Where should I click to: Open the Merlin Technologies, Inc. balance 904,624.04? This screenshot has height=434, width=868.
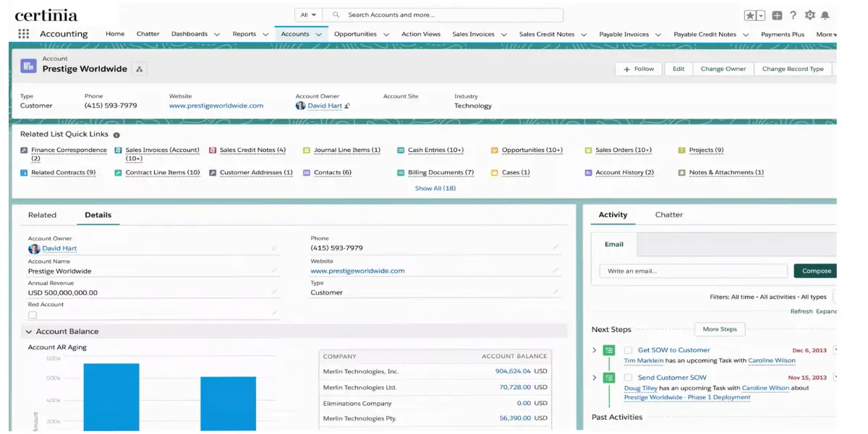(513, 371)
